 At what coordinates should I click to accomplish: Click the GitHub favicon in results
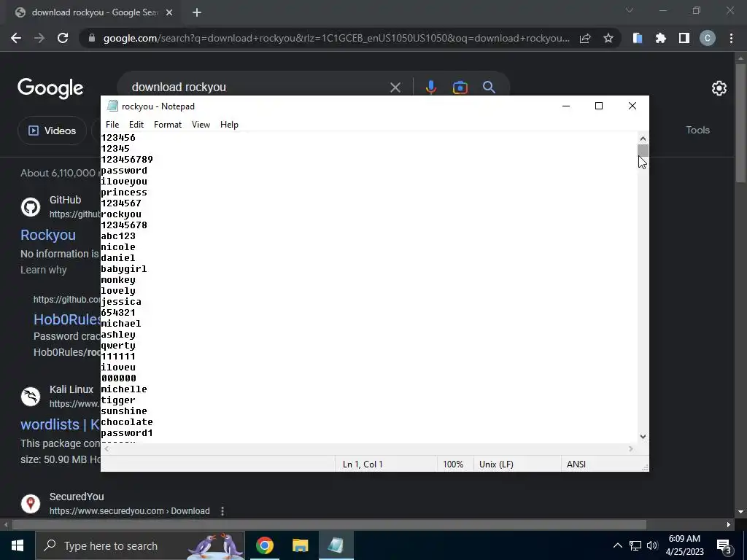tap(31, 207)
